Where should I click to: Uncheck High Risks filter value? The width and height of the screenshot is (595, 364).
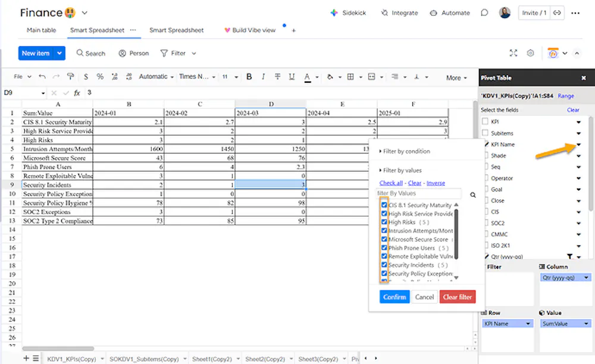[384, 222]
